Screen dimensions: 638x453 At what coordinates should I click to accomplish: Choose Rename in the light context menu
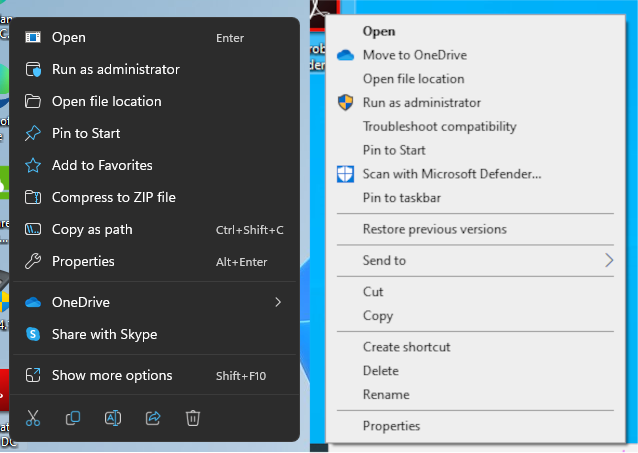coord(386,395)
